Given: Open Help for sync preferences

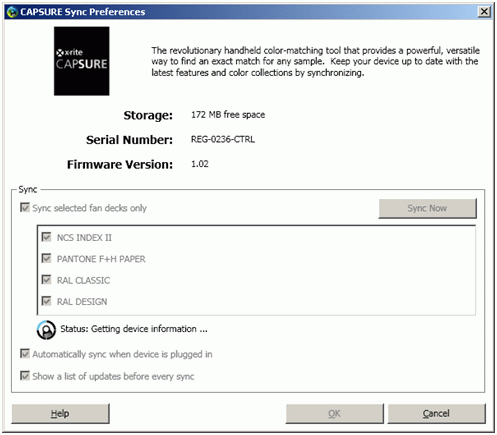Looking at the screenshot, I should pos(60,414).
